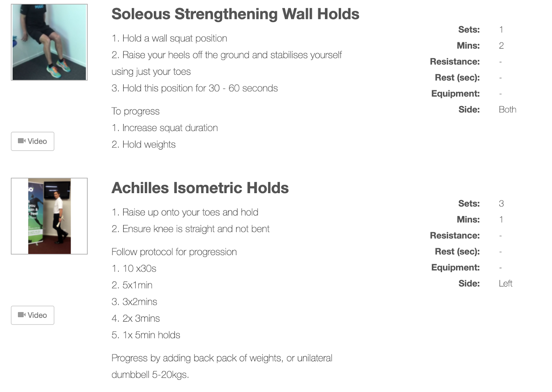This screenshot has height=392, width=552.
Task: Open the video for Soleous Strengthening Wall Holds
Action: point(33,141)
